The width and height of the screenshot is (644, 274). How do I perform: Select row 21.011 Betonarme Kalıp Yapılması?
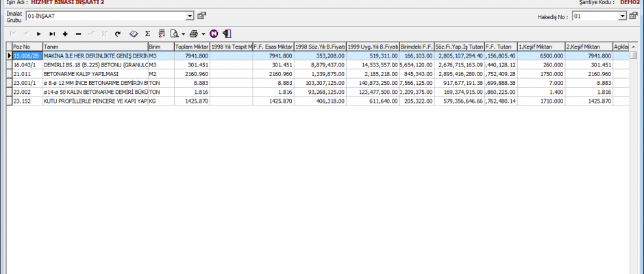pos(95,73)
